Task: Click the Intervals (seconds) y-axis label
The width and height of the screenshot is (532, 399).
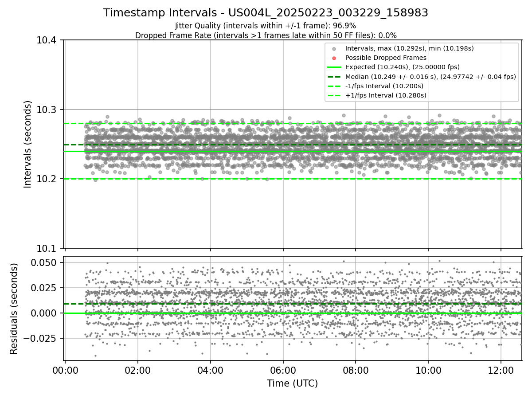Action: tap(28, 144)
